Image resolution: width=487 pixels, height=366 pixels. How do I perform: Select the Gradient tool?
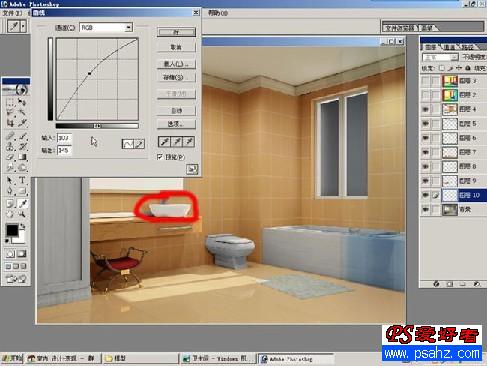click(22, 157)
